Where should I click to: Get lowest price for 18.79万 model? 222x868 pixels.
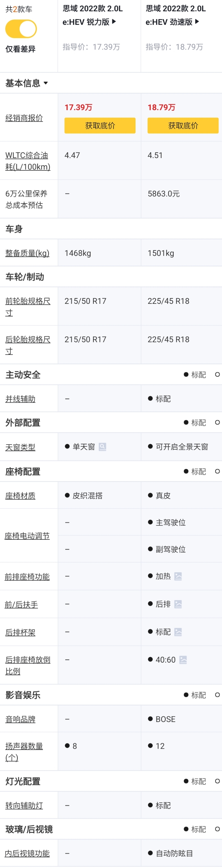pyautogui.click(x=183, y=126)
